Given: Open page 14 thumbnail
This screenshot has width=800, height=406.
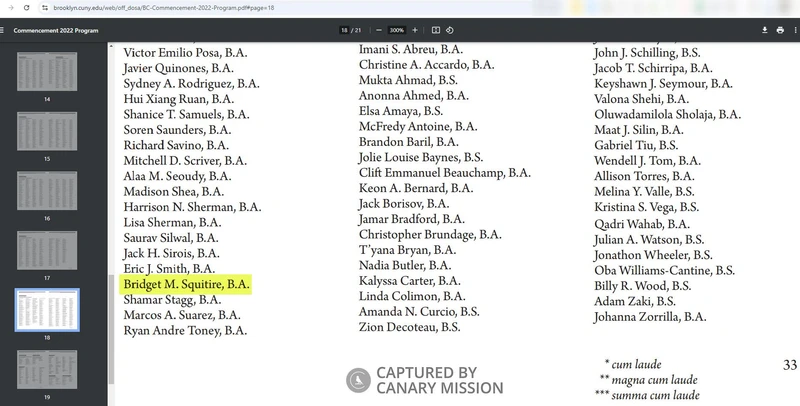Looking at the screenshot, I should click(x=47, y=71).
